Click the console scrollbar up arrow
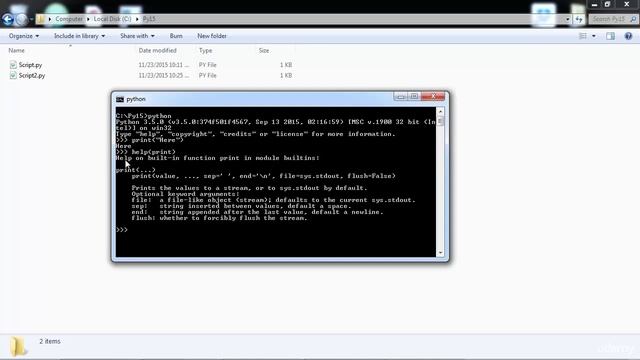Screen dimensions: 640x360 [x=440, y=111]
